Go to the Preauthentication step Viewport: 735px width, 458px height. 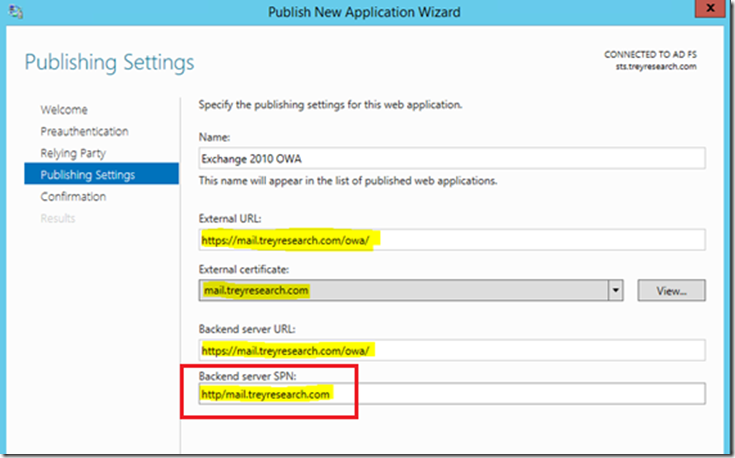coord(84,131)
